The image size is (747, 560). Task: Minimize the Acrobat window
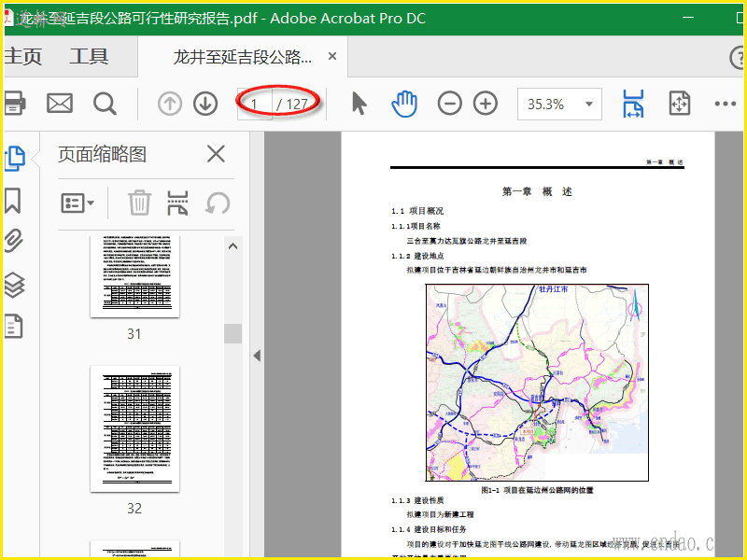click(688, 18)
